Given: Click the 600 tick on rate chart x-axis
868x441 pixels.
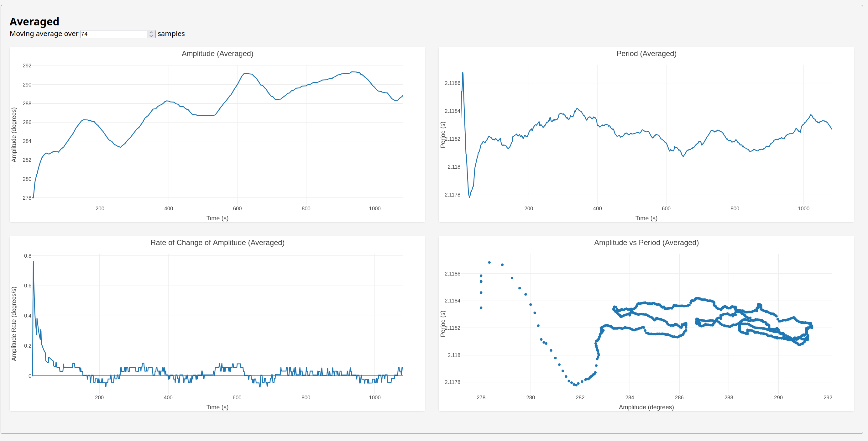Looking at the screenshot, I should [x=237, y=397].
